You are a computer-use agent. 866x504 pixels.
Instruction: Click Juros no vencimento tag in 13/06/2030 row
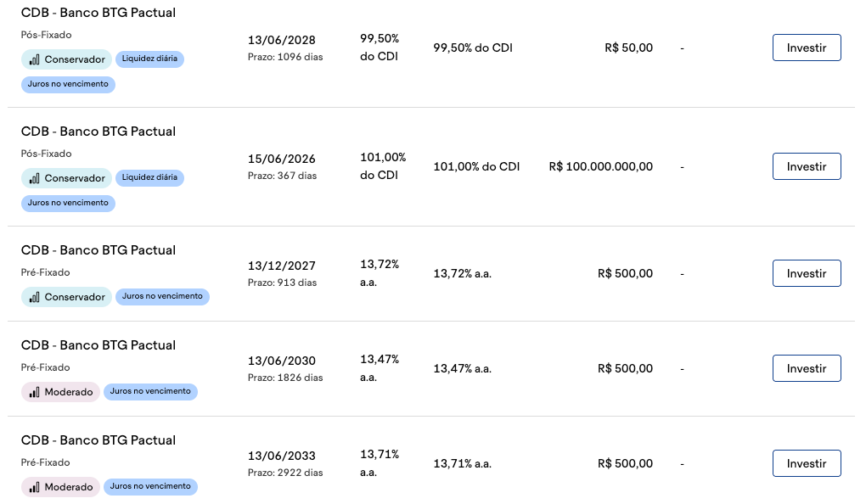pyautogui.click(x=150, y=391)
